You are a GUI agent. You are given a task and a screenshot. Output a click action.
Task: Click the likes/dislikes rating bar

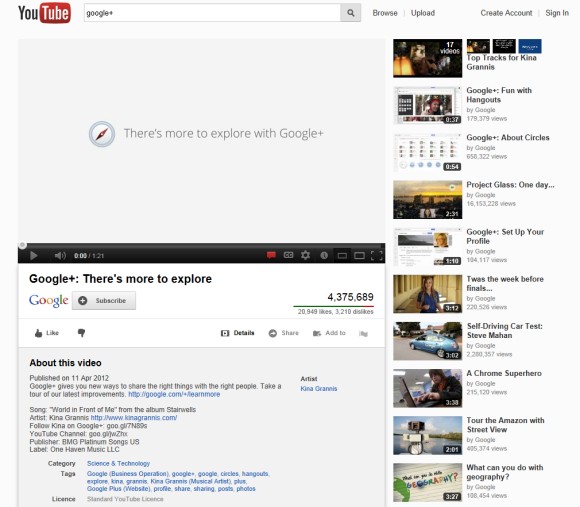(x=333, y=306)
